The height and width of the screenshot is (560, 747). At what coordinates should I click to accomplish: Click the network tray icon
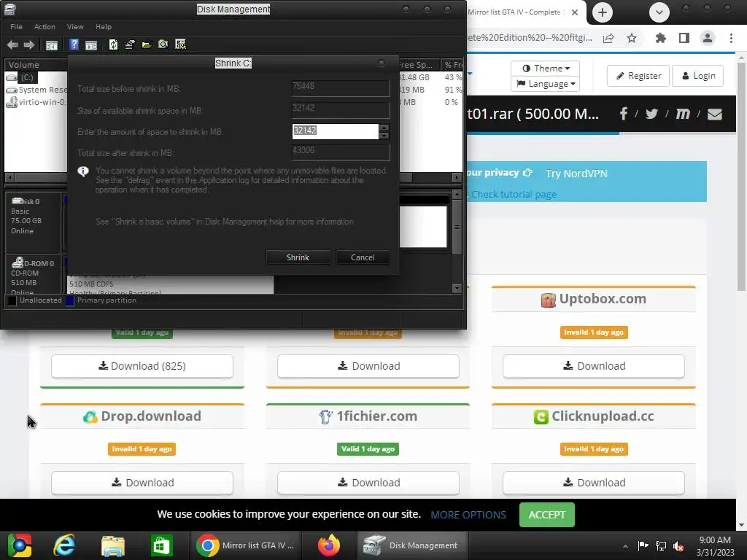tap(661, 545)
